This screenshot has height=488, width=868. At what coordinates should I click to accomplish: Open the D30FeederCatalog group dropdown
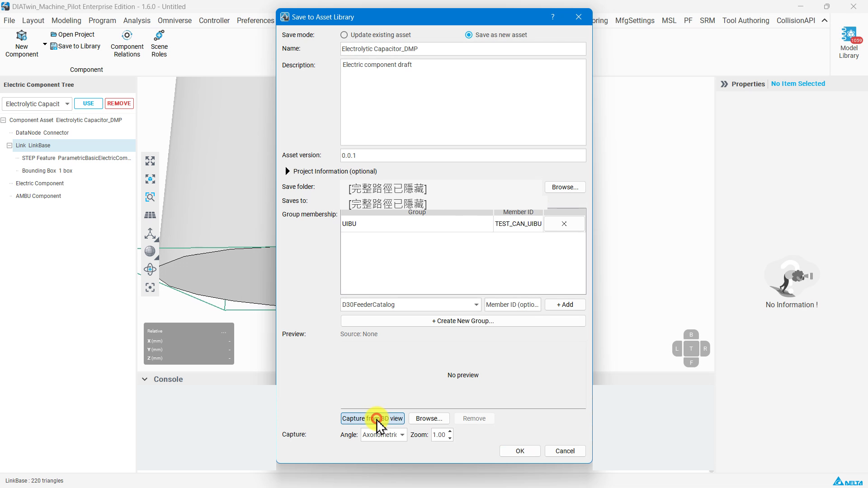click(x=476, y=305)
